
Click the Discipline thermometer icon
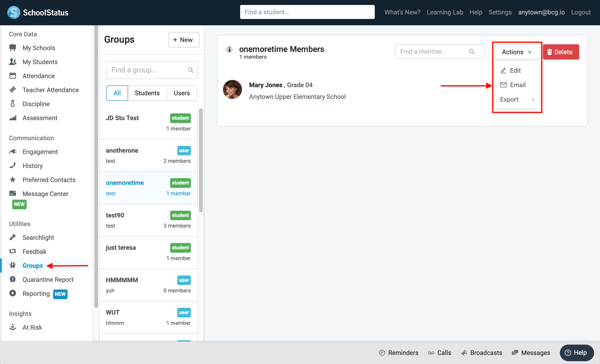(x=13, y=103)
